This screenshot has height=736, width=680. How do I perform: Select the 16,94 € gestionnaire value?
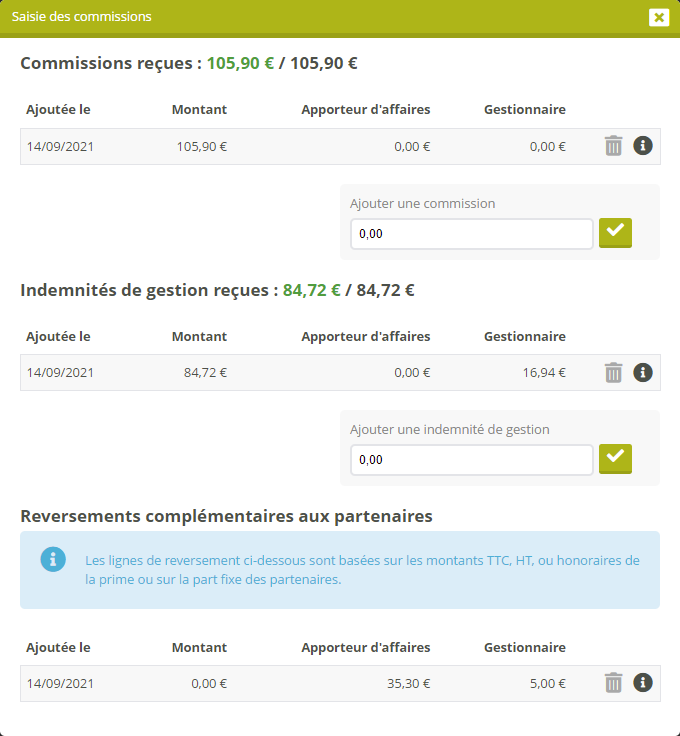pyautogui.click(x=547, y=373)
